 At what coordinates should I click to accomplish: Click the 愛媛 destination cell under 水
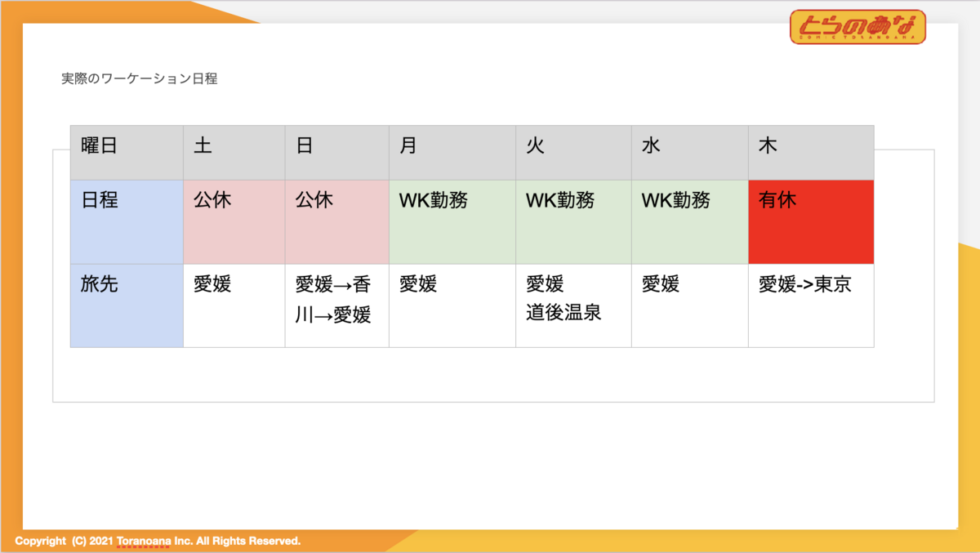(x=690, y=305)
